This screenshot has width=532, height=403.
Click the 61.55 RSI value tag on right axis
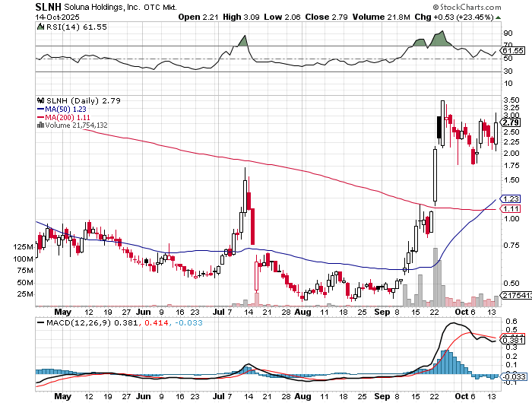coord(513,51)
